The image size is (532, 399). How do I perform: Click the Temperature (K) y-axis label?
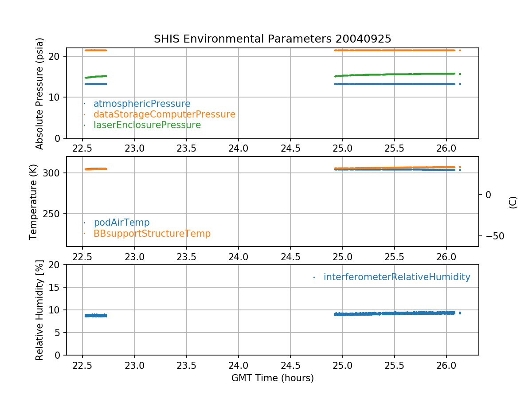34,202
